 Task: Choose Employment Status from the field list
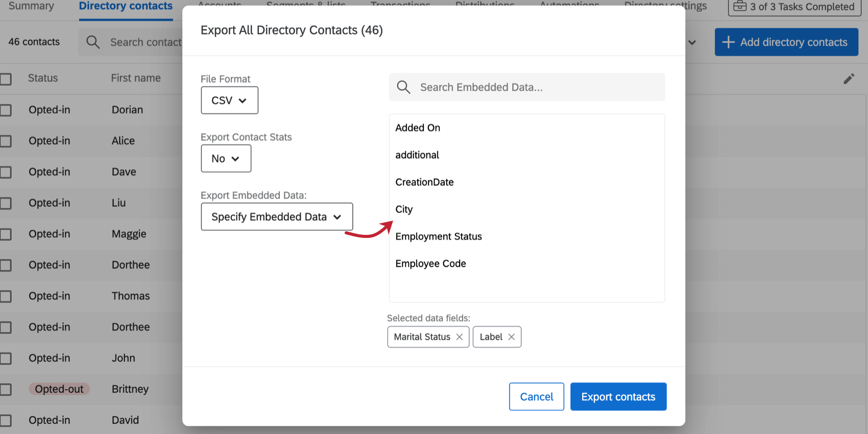(x=439, y=236)
